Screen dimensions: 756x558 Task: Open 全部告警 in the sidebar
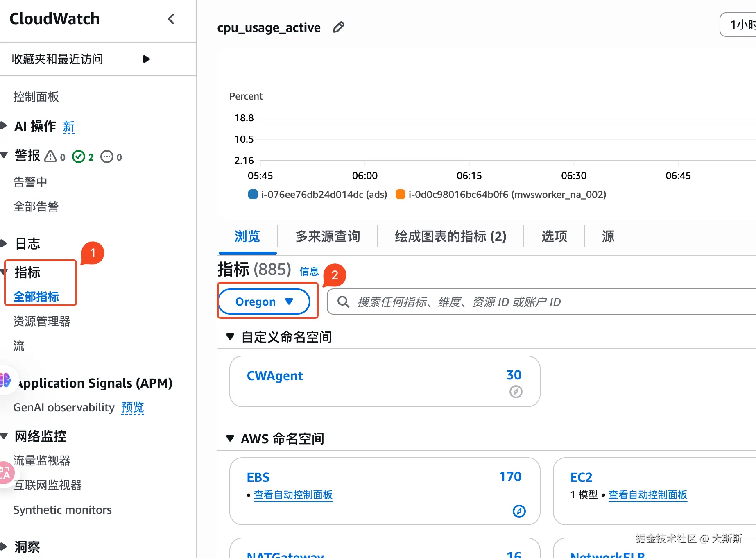[x=36, y=206]
